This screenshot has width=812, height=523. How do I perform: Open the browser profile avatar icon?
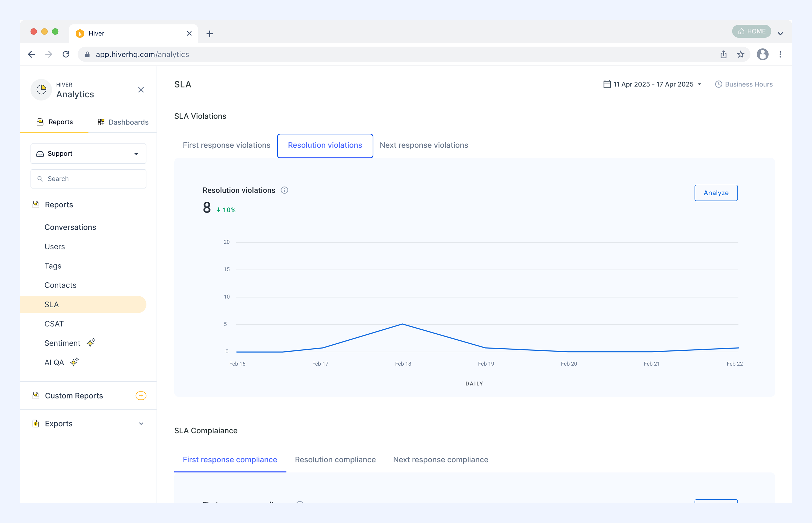click(x=763, y=54)
